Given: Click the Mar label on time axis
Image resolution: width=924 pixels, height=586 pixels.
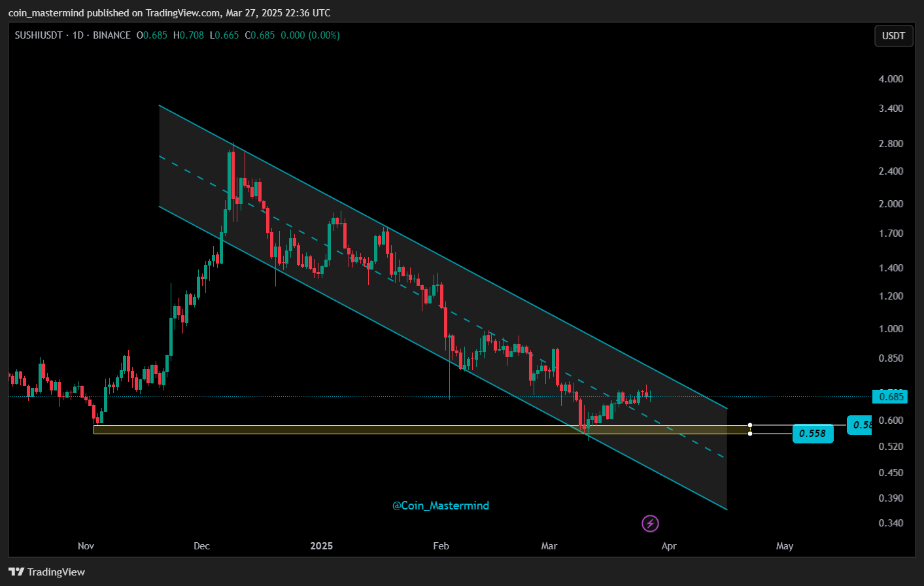Looking at the screenshot, I should click(549, 546).
